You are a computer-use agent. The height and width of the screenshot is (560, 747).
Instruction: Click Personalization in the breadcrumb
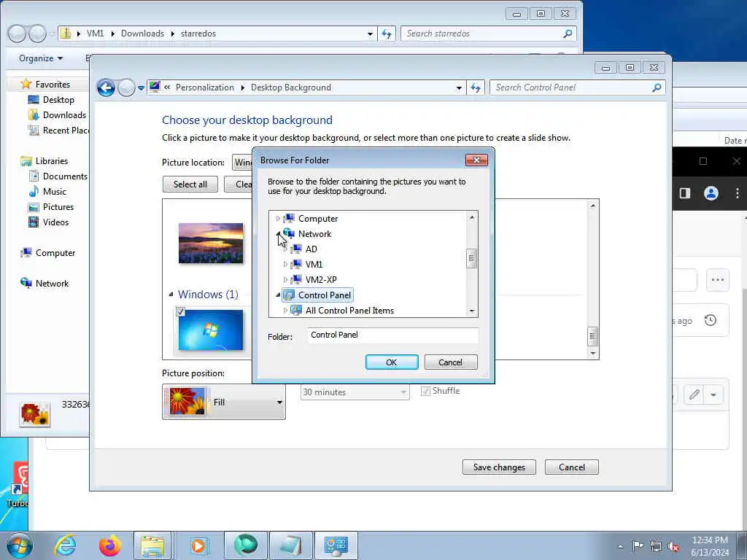tap(205, 87)
